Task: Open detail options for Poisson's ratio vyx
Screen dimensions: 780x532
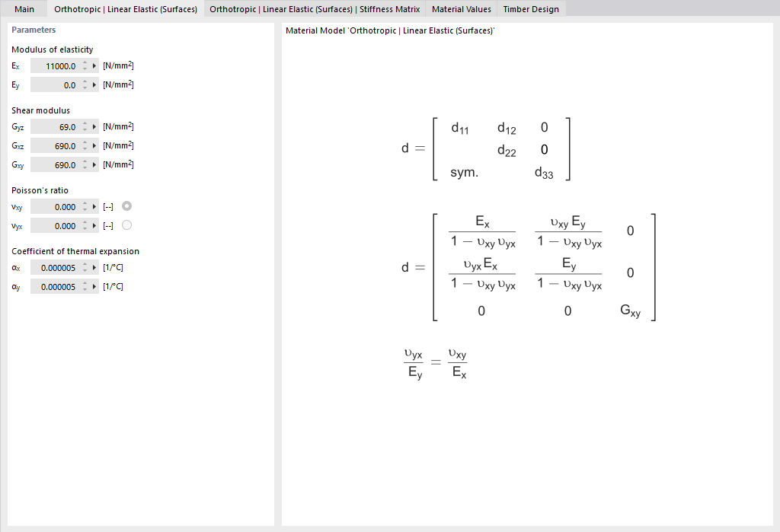Action: [94, 225]
